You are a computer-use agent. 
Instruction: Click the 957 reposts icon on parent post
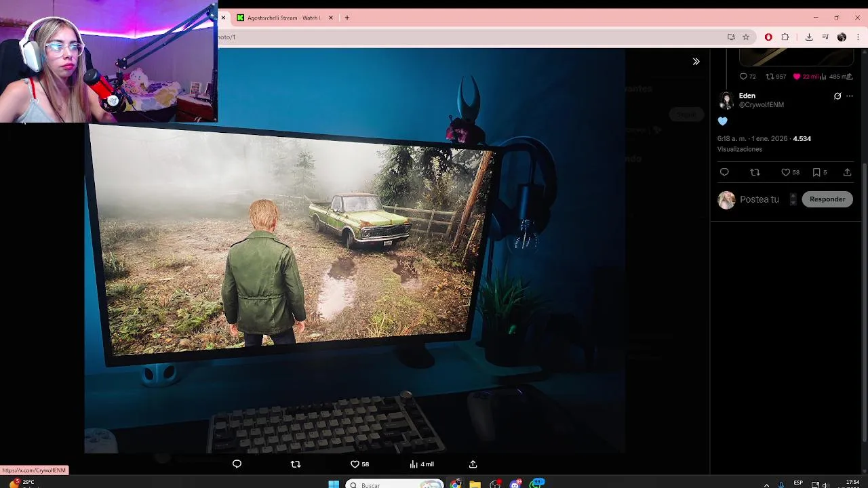(776, 77)
